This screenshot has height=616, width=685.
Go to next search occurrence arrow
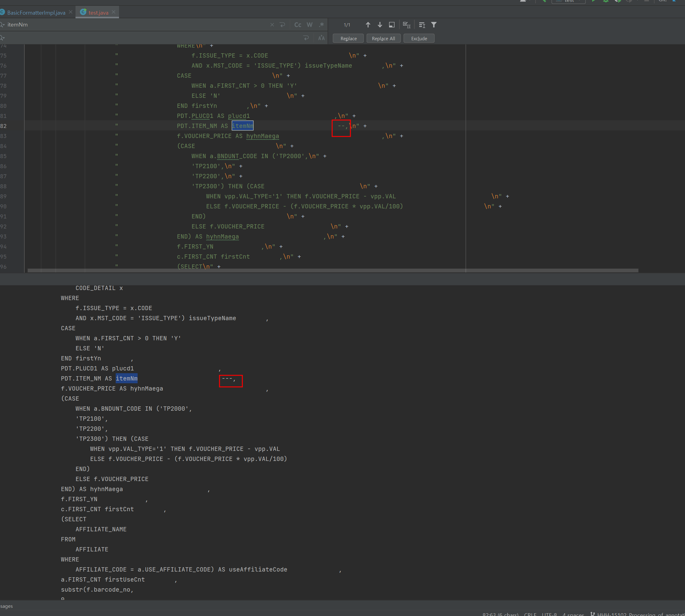point(380,25)
